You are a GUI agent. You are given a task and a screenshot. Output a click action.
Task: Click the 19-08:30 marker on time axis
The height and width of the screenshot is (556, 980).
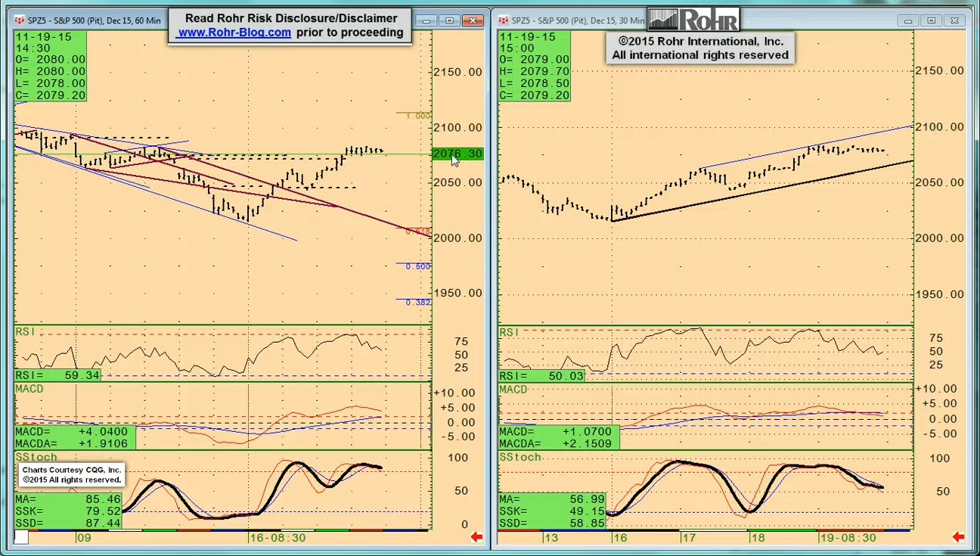pyautogui.click(x=848, y=537)
